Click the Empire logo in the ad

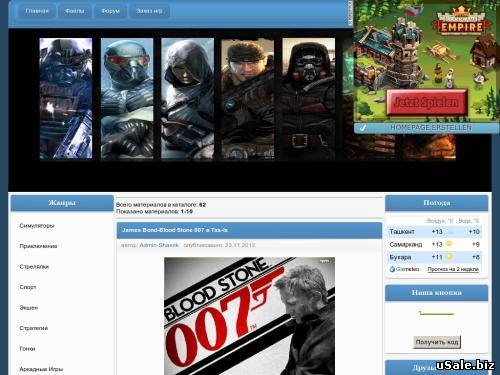click(x=461, y=21)
